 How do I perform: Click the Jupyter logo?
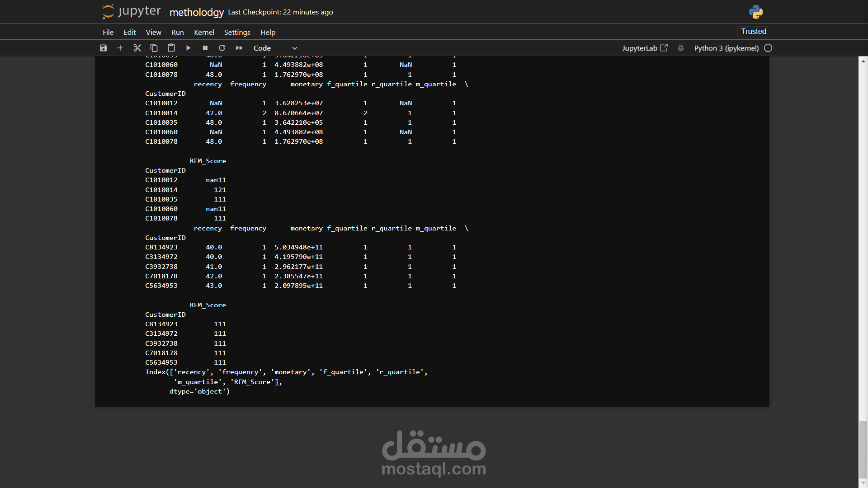point(131,12)
